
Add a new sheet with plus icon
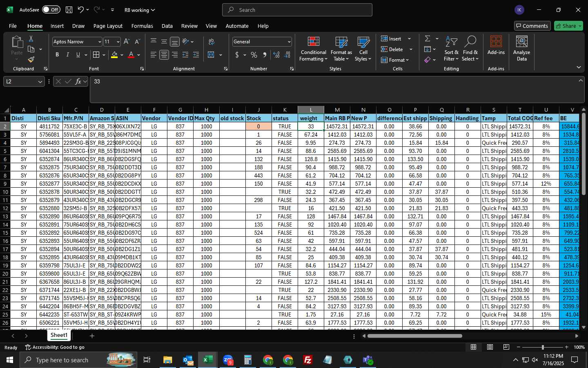click(x=92, y=336)
